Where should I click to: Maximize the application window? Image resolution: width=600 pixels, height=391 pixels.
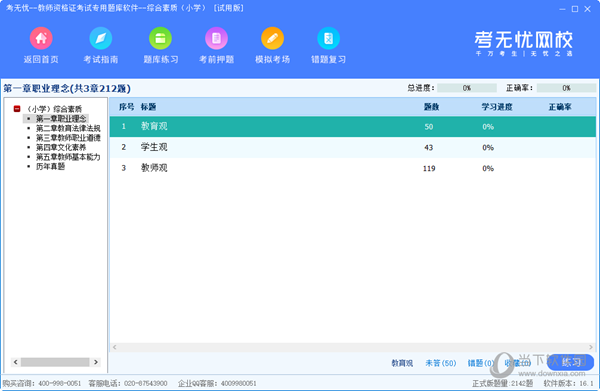click(575, 9)
